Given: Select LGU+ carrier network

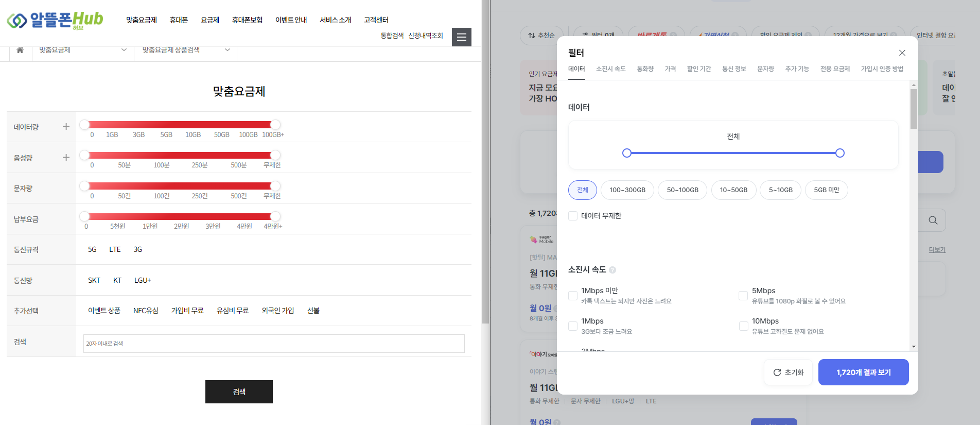Looking at the screenshot, I should click(143, 280).
